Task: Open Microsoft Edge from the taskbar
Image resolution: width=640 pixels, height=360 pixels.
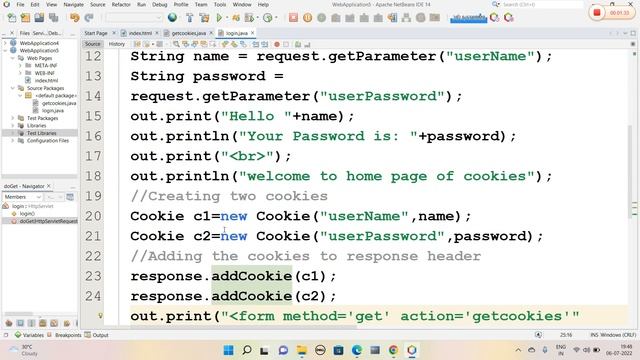Action: point(357,350)
